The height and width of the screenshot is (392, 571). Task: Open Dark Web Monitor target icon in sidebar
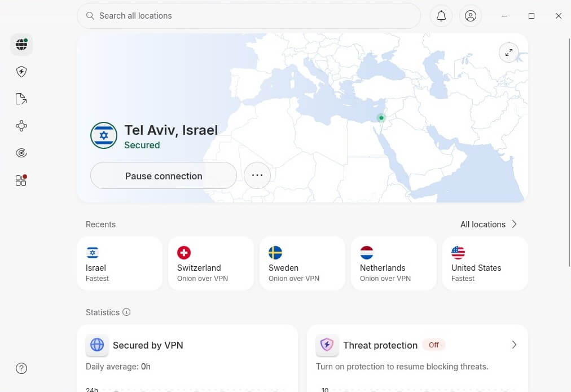tap(21, 153)
